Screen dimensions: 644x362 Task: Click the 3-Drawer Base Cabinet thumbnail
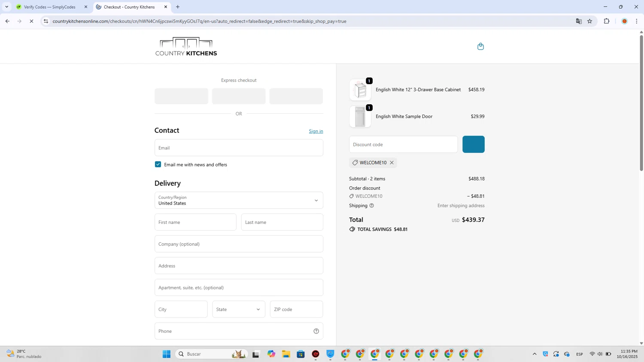360,90
